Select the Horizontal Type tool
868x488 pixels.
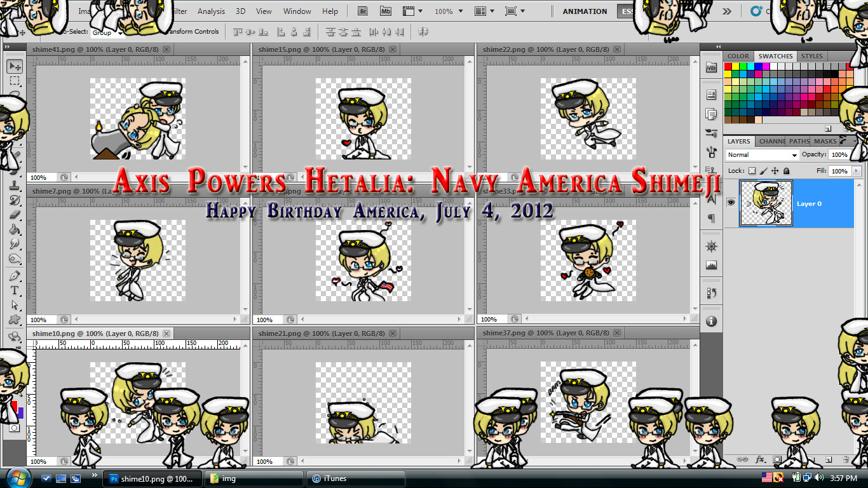15,290
